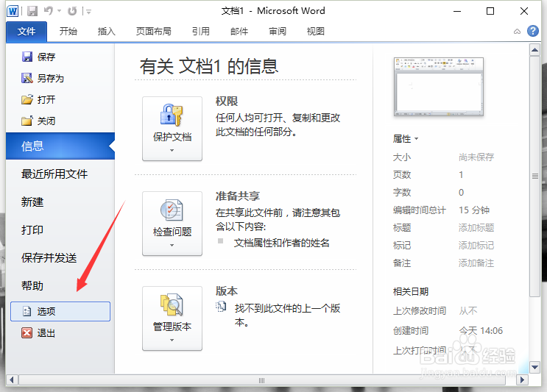The image size is (547, 392).
Task: Maximize the Word window
Action: pos(490,11)
